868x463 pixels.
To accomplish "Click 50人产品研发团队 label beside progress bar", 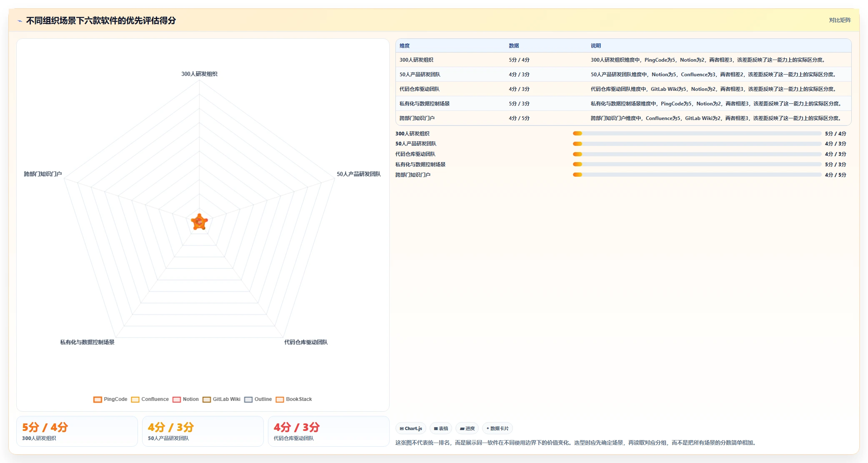I will click(416, 144).
